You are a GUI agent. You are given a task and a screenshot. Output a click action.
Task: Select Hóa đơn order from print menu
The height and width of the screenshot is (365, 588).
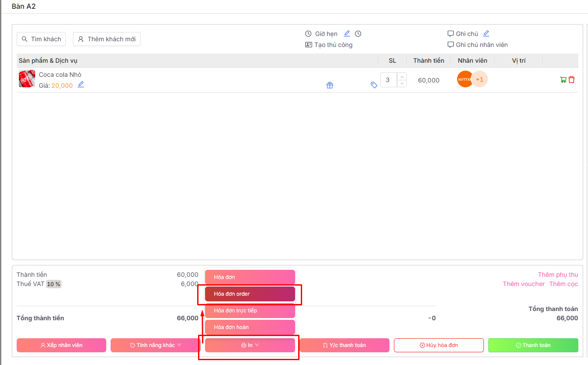coord(250,294)
